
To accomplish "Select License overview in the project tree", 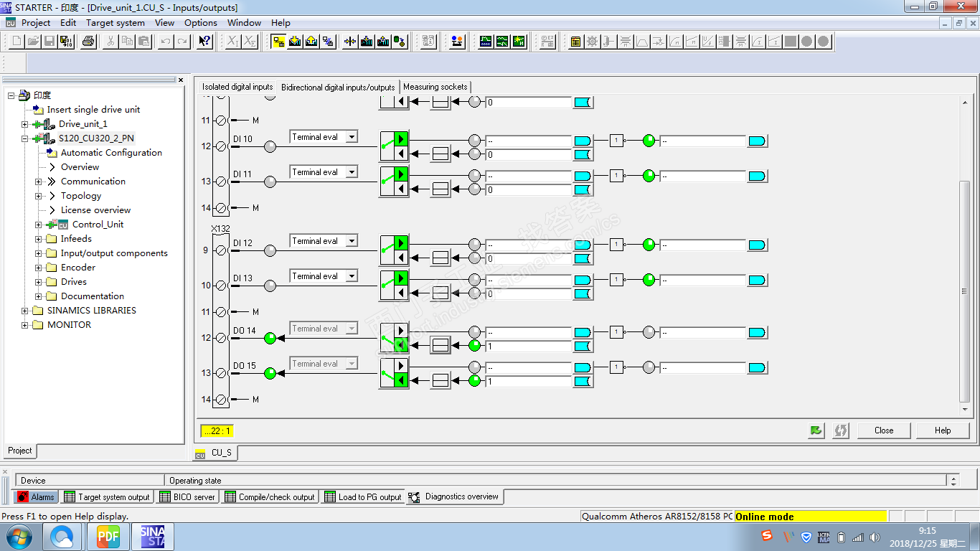I will coord(95,210).
